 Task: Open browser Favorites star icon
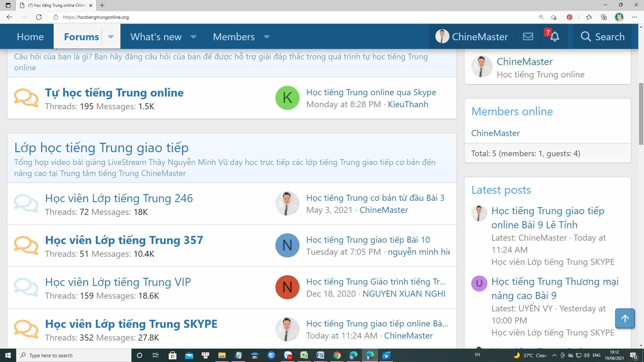point(589,17)
